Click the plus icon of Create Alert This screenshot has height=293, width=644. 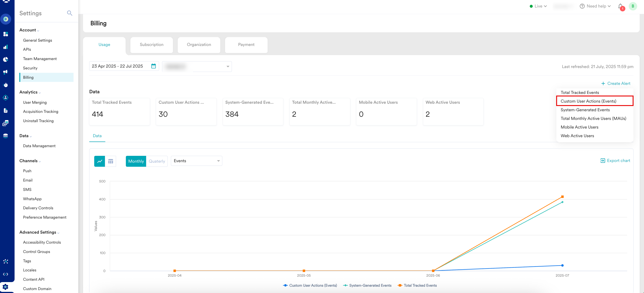pos(603,83)
